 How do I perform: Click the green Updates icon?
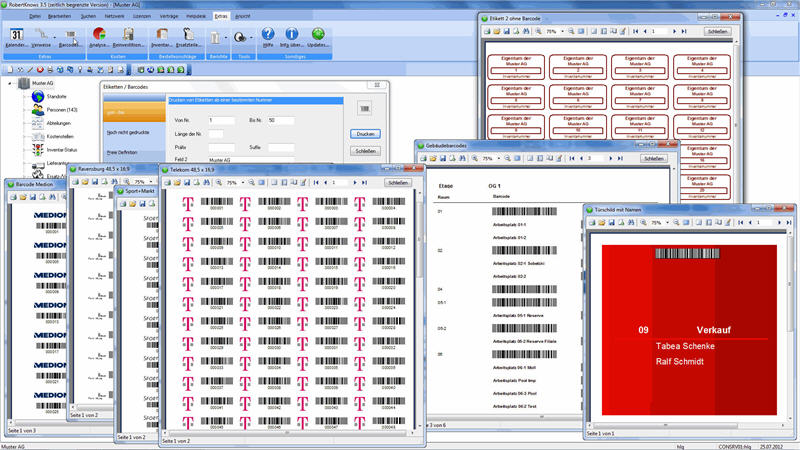[x=318, y=34]
